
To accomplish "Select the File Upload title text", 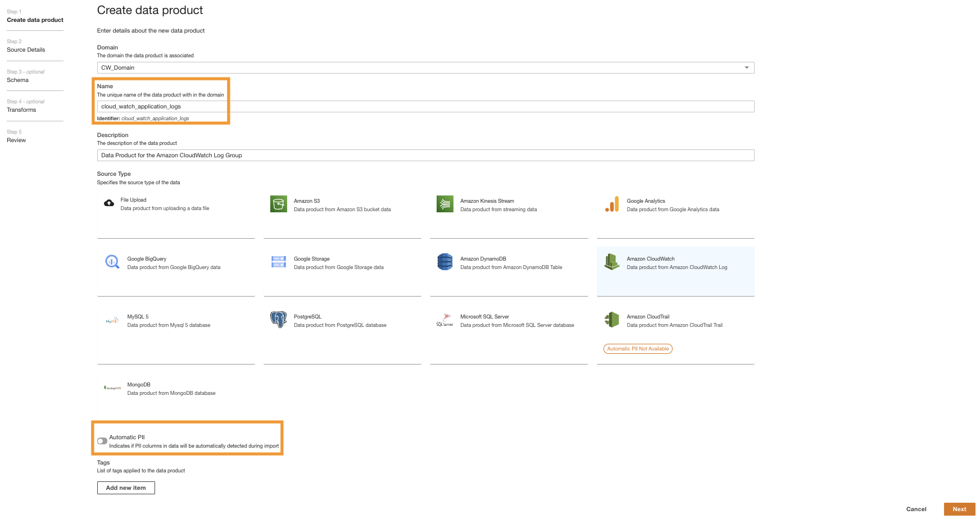I will [x=133, y=200].
